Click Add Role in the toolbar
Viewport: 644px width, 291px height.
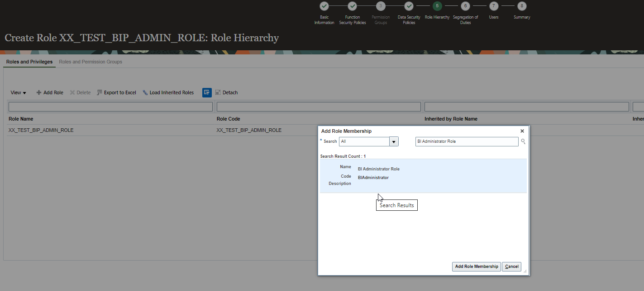50,92
